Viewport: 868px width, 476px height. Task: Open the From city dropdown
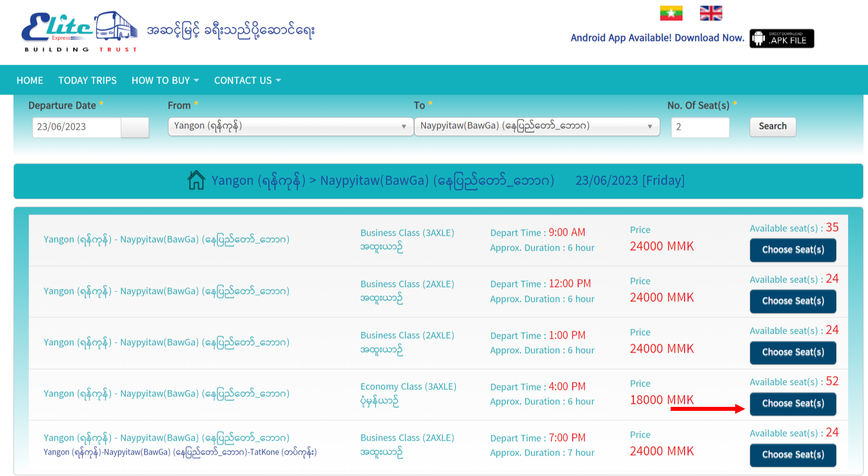pos(290,126)
